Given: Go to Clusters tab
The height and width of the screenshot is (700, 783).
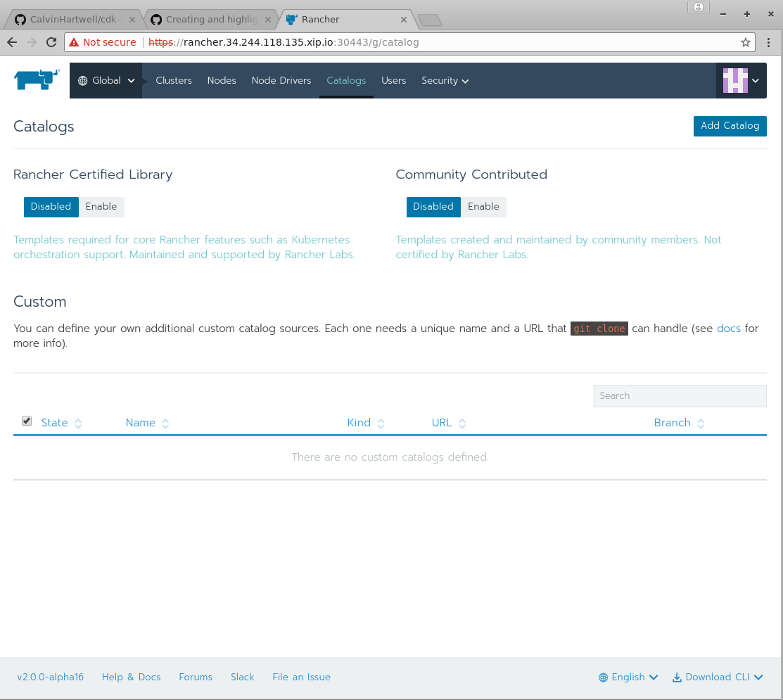Looking at the screenshot, I should pyautogui.click(x=173, y=80).
